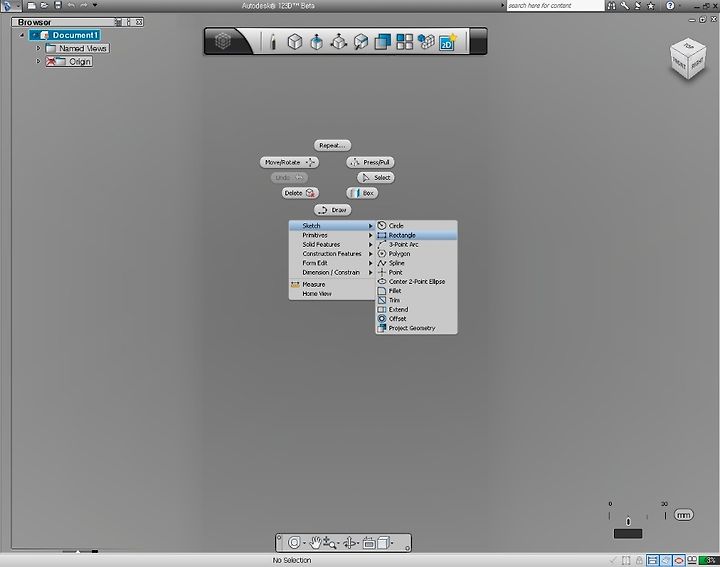Click the Delete marking menu button
Viewport: 720px width, 567px height.
[300, 193]
